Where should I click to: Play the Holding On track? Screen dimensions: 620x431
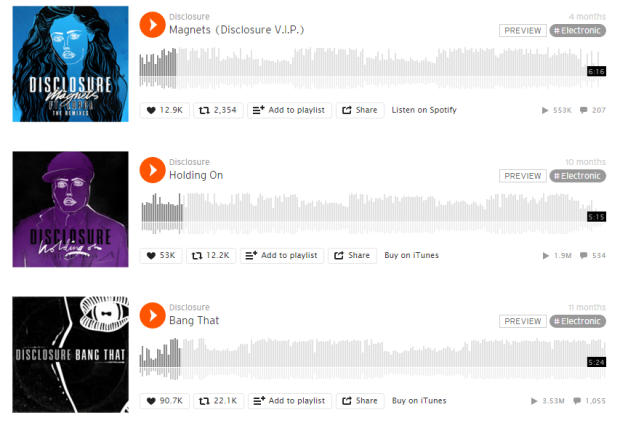pos(152,170)
